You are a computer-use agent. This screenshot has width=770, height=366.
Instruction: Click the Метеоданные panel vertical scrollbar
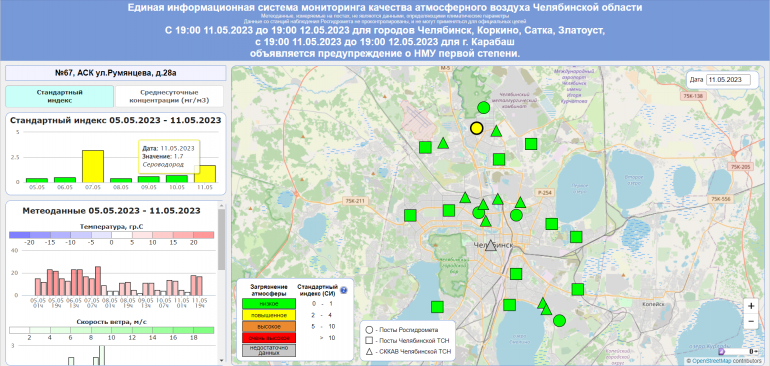coord(221,241)
